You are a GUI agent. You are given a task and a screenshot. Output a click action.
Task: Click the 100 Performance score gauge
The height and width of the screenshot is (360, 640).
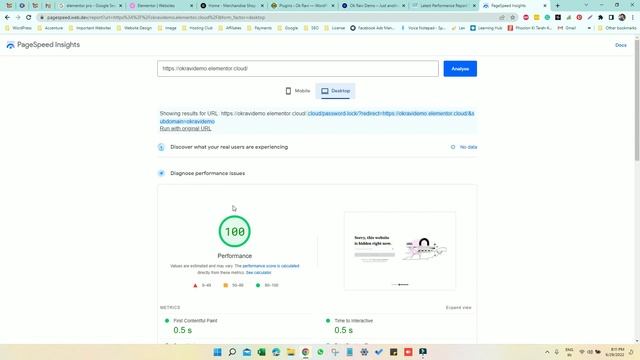235,231
